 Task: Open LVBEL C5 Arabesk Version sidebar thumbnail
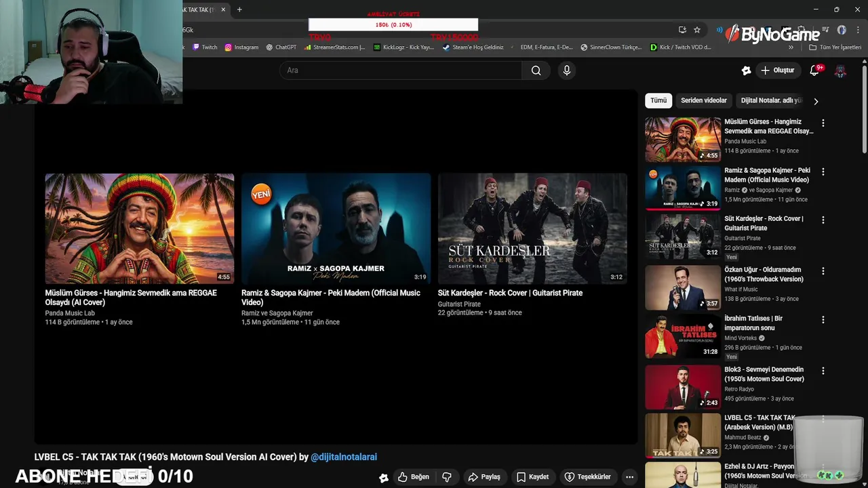point(683,436)
